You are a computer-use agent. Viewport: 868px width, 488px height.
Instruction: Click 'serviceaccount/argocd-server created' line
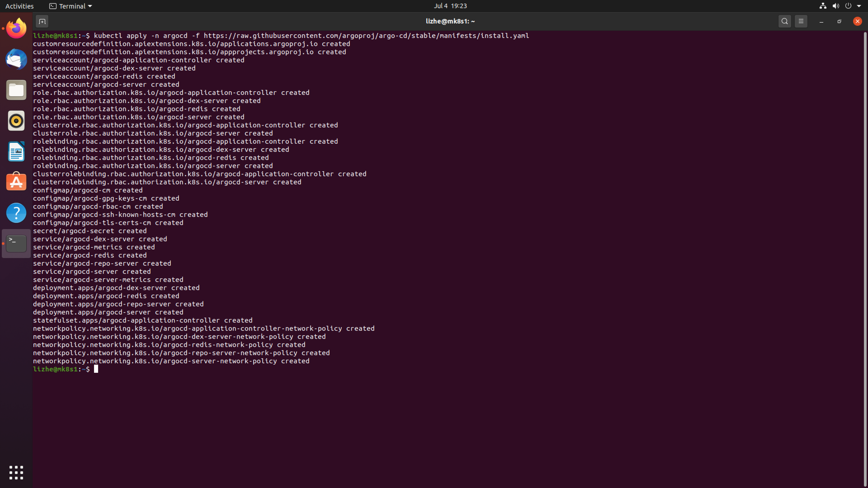(x=106, y=84)
